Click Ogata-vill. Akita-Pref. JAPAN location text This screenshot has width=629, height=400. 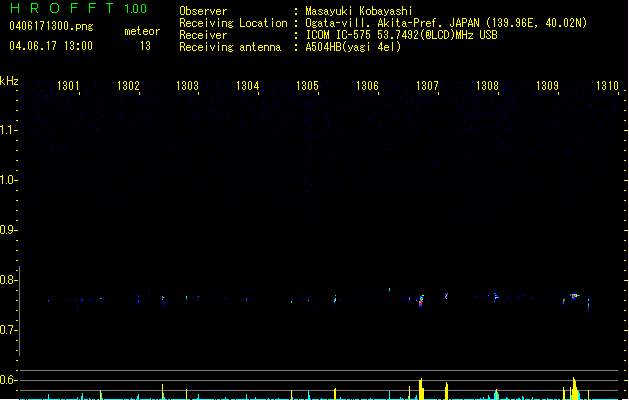click(446, 23)
